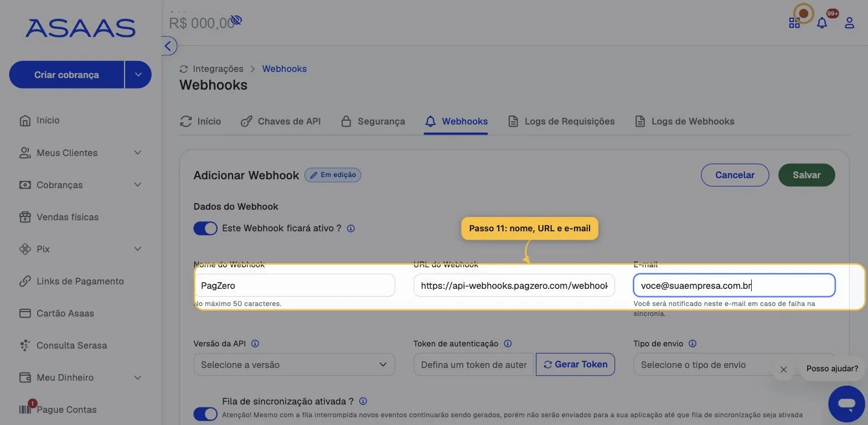This screenshot has height=425, width=868.
Task: Click the URL do Webhook field
Action: click(514, 286)
